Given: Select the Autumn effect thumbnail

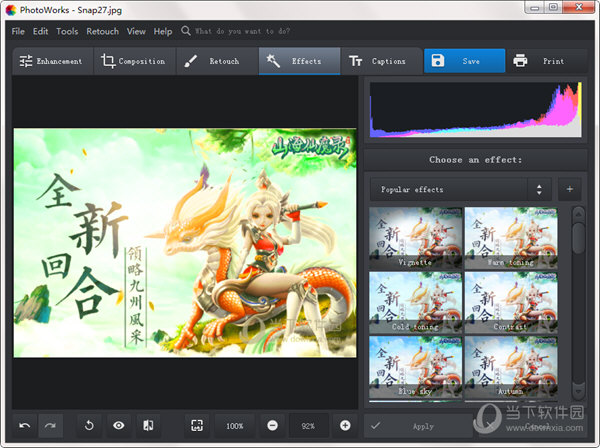Looking at the screenshot, I should (x=511, y=367).
